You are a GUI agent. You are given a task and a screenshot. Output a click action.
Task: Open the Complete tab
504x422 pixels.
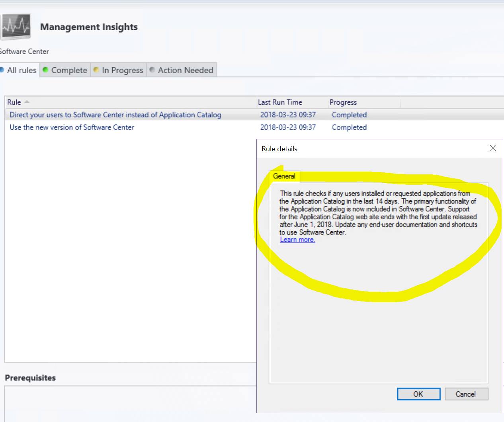coord(65,70)
